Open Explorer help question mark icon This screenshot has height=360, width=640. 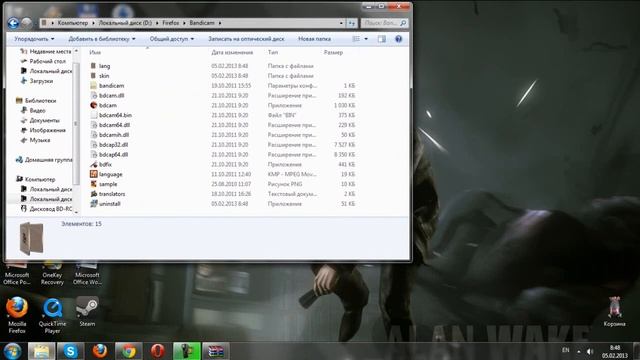[x=398, y=39]
